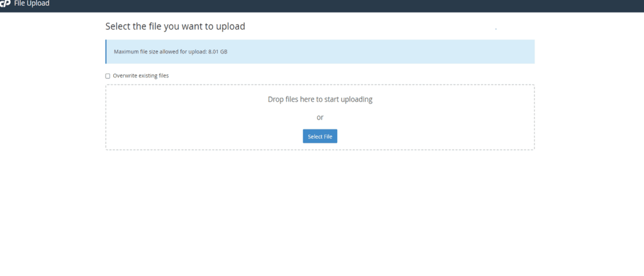Enable the Overwrite existing files checkbox

click(x=108, y=76)
